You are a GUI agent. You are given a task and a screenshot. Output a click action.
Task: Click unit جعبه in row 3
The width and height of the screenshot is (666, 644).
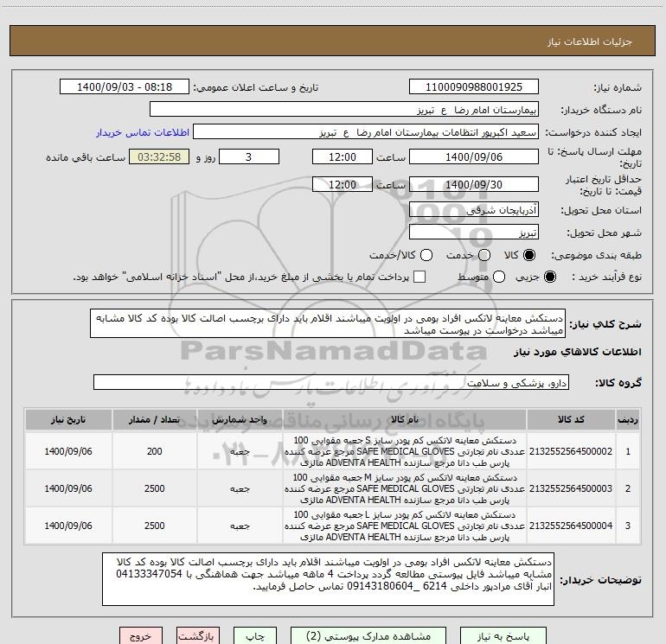(240, 526)
